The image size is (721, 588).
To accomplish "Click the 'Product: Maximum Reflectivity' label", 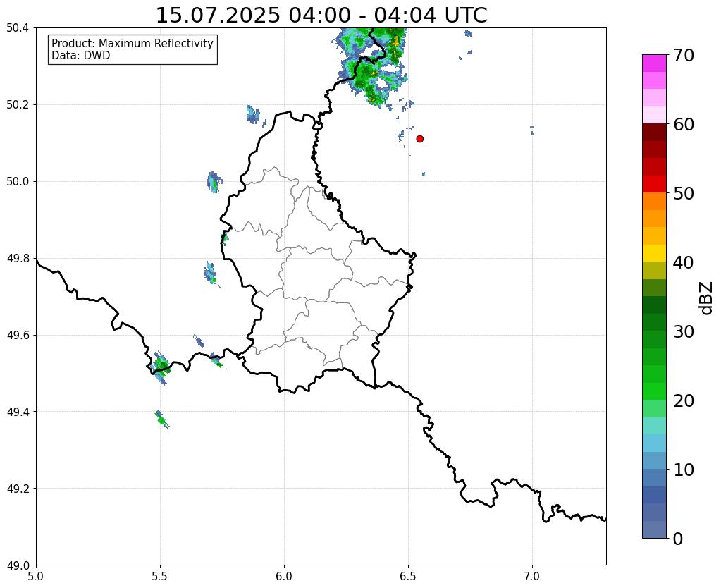I will point(133,43).
